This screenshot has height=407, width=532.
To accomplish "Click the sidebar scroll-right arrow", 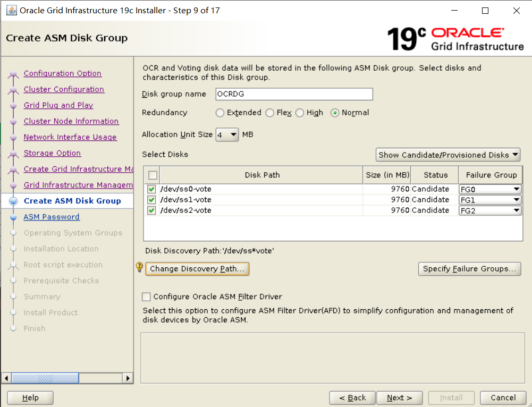I will tap(128, 378).
